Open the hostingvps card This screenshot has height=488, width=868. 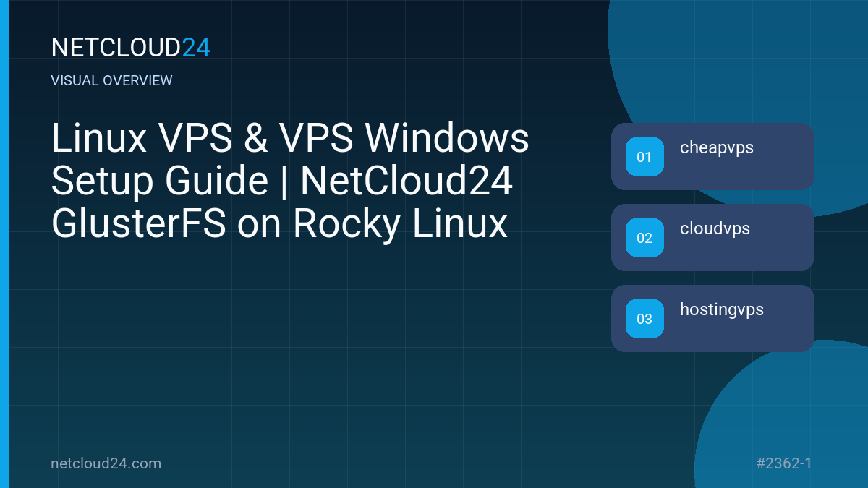(712, 319)
